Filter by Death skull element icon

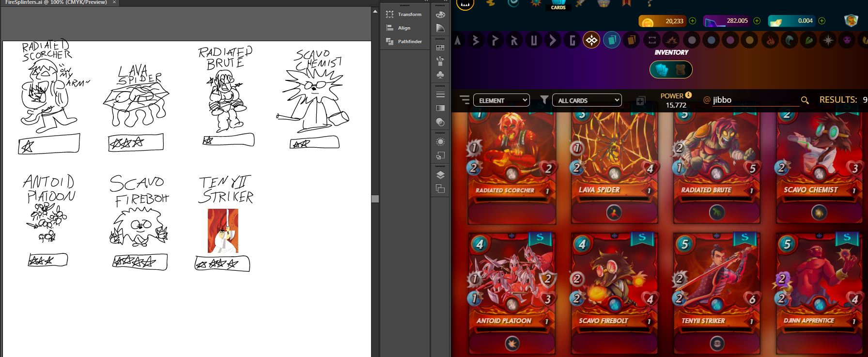point(848,40)
